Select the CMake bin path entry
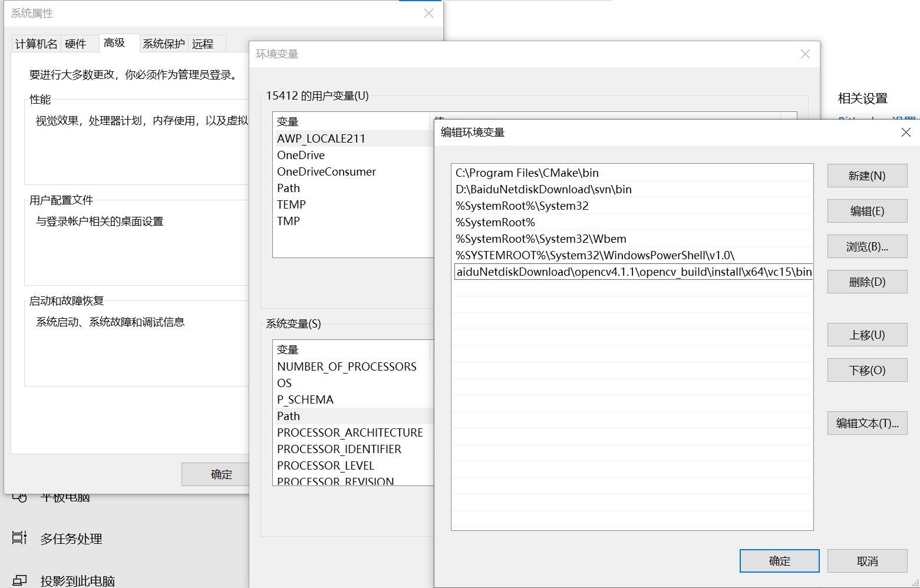This screenshot has height=588, width=920. (x=527, y=173)
